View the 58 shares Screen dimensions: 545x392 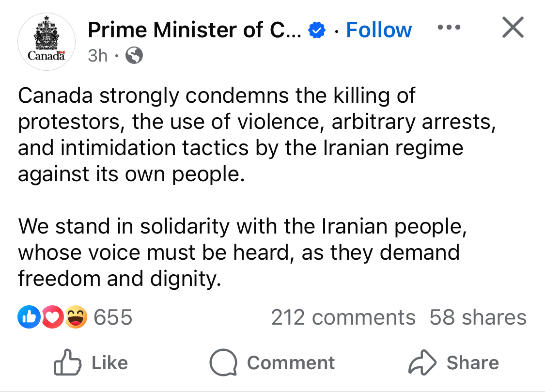click(x=478, y=318)
